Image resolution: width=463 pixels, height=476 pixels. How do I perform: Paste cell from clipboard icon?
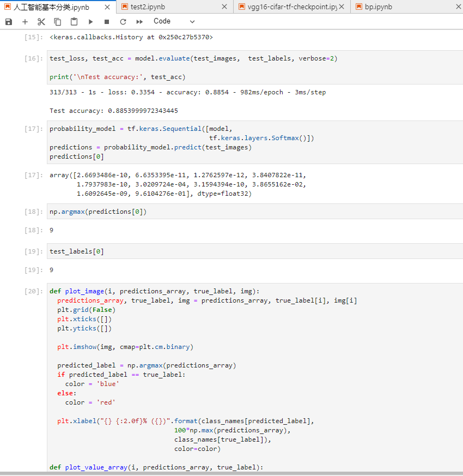pyautogui.click(x=74, y=22)
